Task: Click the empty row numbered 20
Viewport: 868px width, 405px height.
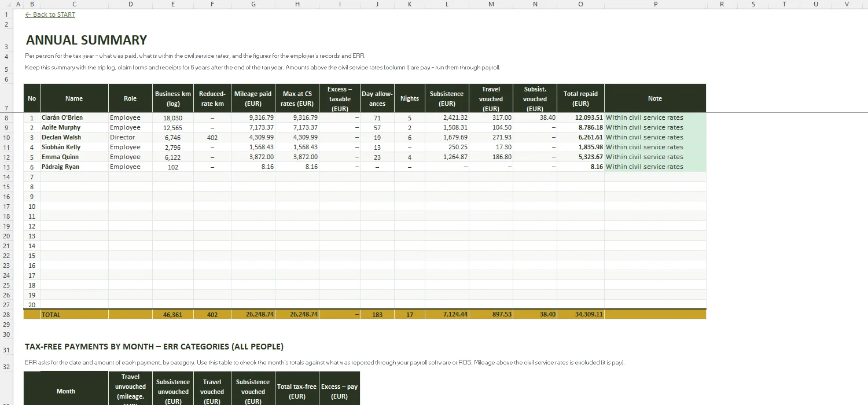Action: pyautogui.click(x=365, y=305)
